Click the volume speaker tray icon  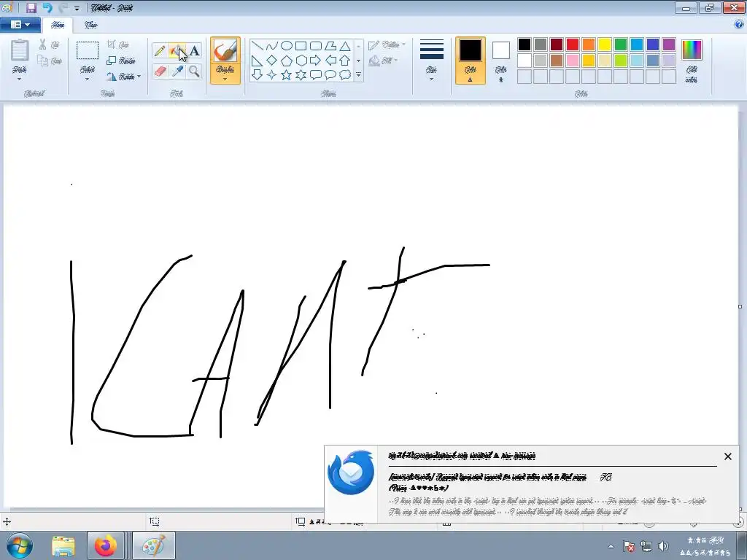click(663, 545)
